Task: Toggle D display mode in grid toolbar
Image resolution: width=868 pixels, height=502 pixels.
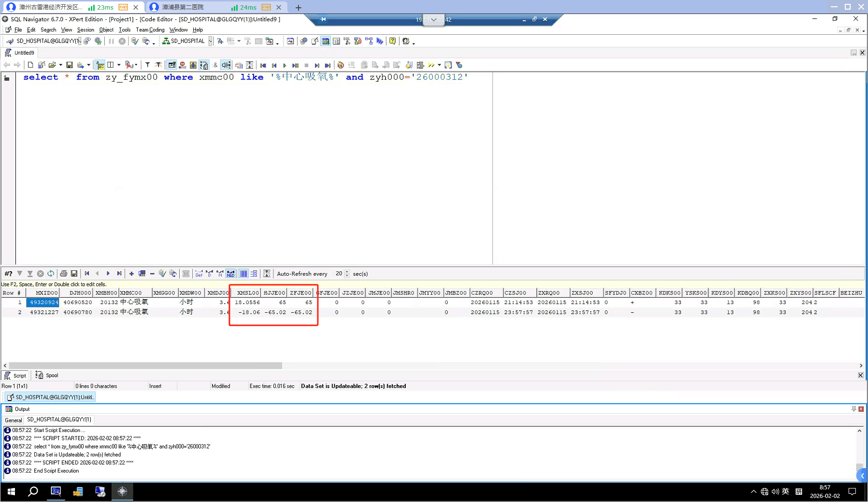Action: tap(209, 274)
